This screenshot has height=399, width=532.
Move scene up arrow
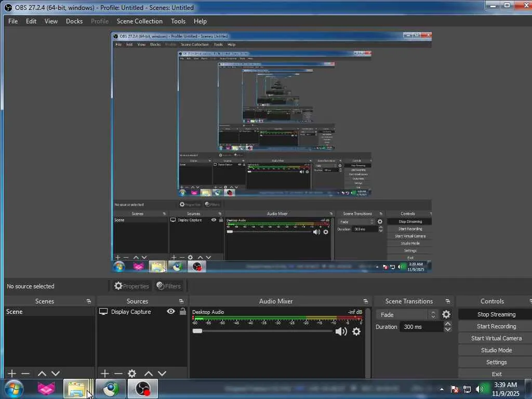[x=42, y=374]
